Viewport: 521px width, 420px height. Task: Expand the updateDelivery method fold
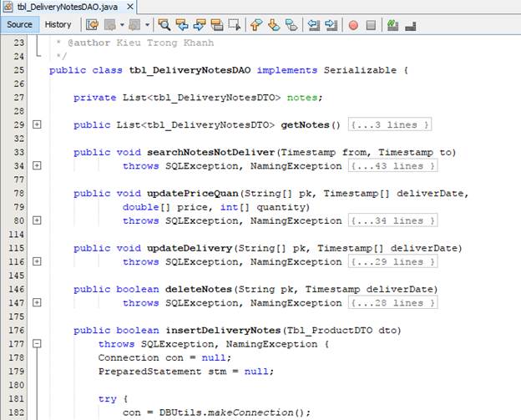tap(37, 261)
